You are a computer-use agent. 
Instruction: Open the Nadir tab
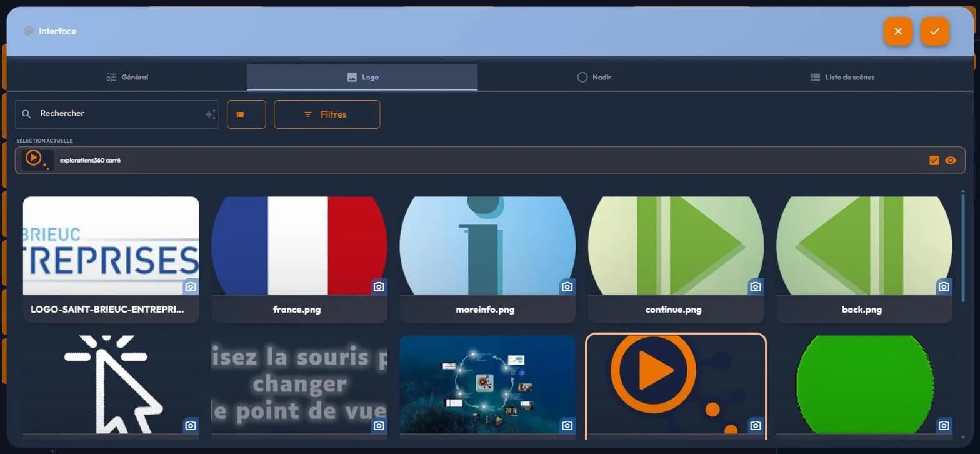pyautogui.click(x=594, y=77)
